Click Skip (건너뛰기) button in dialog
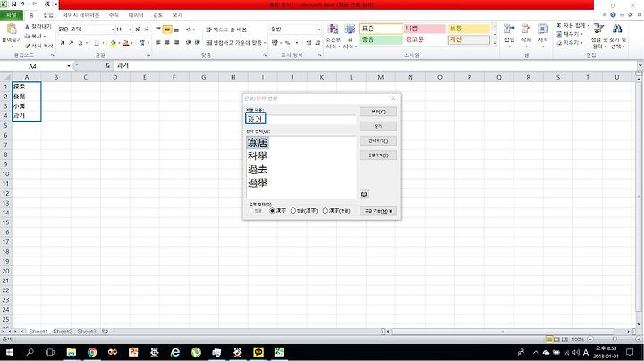644x361 pixels. click(378, 140)
